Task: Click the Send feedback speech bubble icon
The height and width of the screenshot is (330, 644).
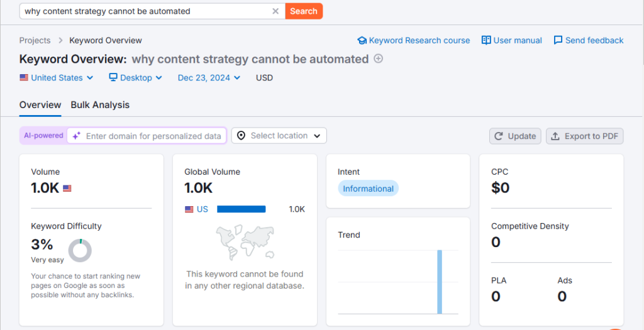Action: [x=558, y=40]
